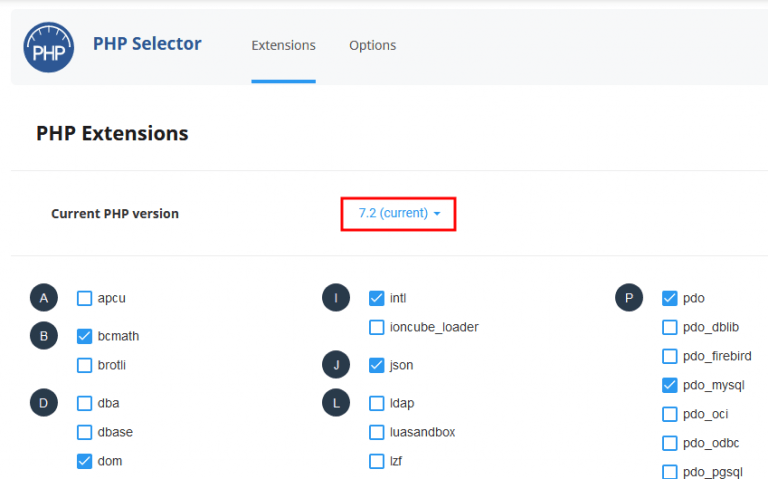Image resolution: width=768 pixels, height=479 pixels.
Task: Click the letter L group badge
Action: [336, 403]
